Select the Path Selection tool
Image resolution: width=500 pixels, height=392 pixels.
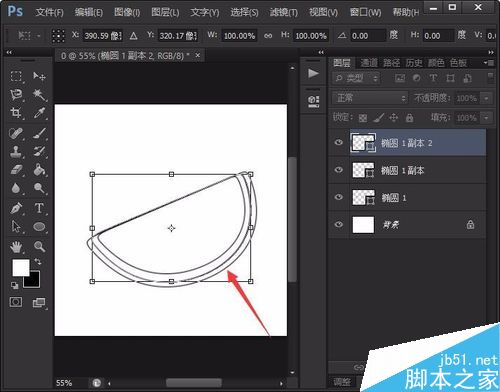click(x=16, y=227)
